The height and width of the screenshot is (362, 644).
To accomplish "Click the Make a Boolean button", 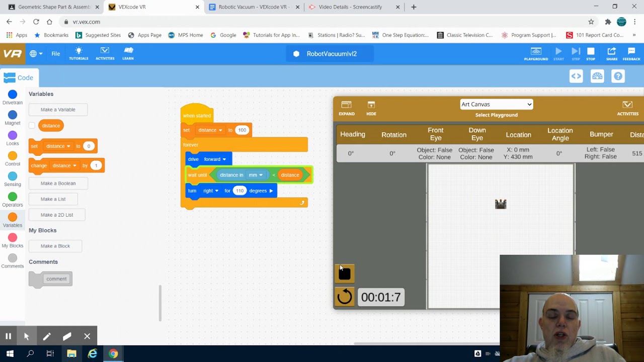I will pyautogui.click(x=58, y=184).
